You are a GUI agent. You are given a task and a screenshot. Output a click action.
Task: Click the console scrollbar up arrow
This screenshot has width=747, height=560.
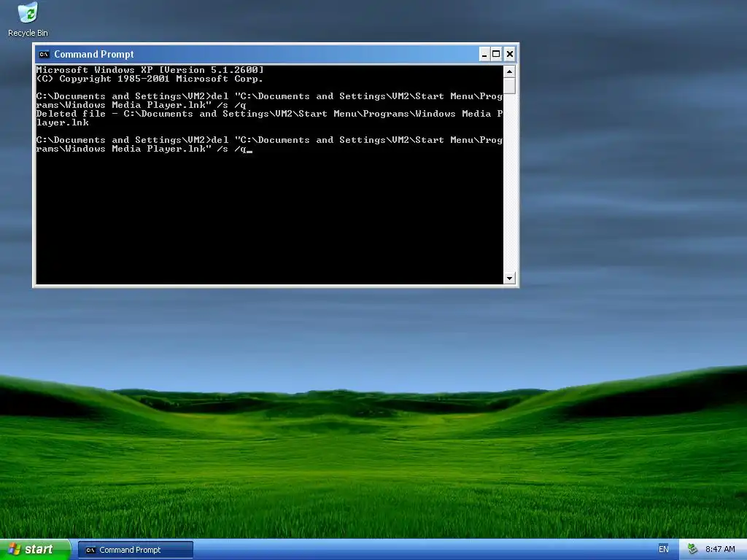(509, 72)
